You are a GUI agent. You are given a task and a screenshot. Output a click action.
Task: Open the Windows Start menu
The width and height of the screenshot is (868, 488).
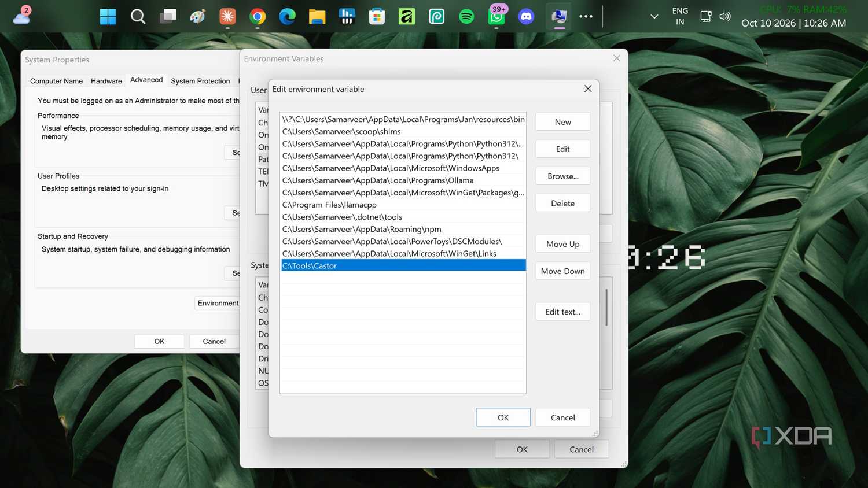108,17
